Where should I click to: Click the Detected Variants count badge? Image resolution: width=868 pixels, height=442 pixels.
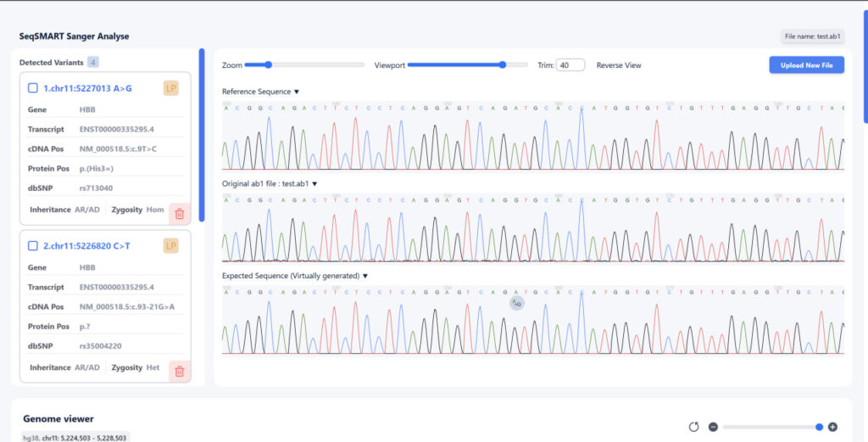93,62
